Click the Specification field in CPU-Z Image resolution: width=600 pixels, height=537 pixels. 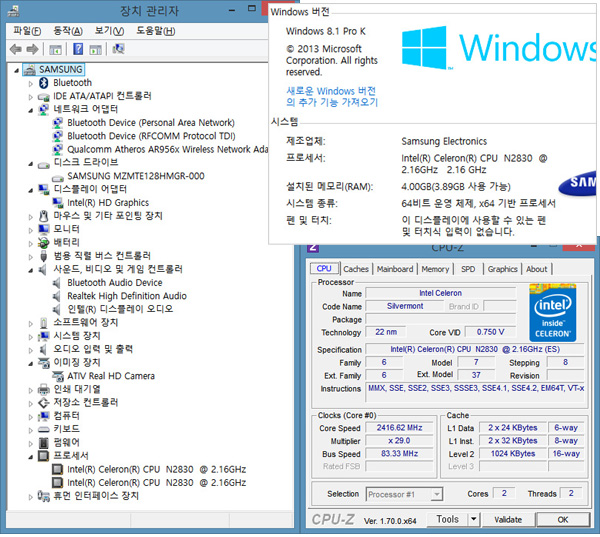(x=475, y=349)
